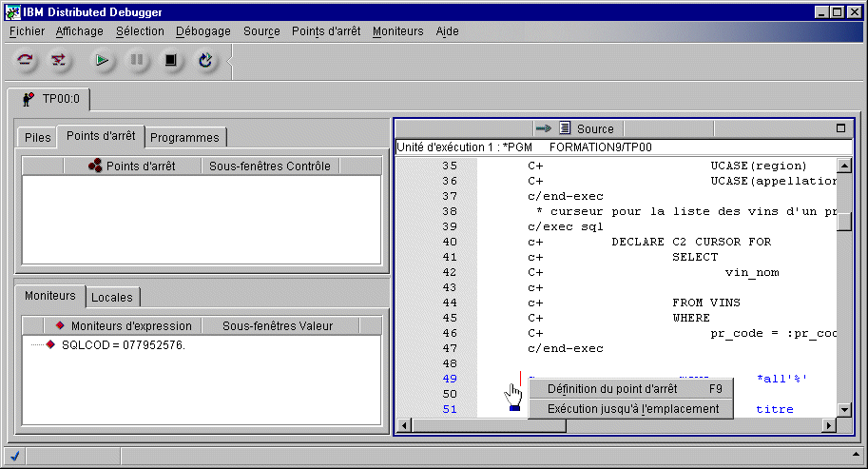Click the Step Over toolbar icon
Viewport: 868px width, 469px height.
pos(26,61)
